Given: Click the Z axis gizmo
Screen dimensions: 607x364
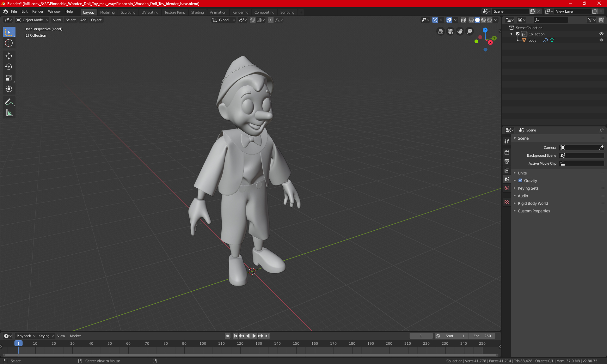Looking at the screenshot, I should click(485, 30).
